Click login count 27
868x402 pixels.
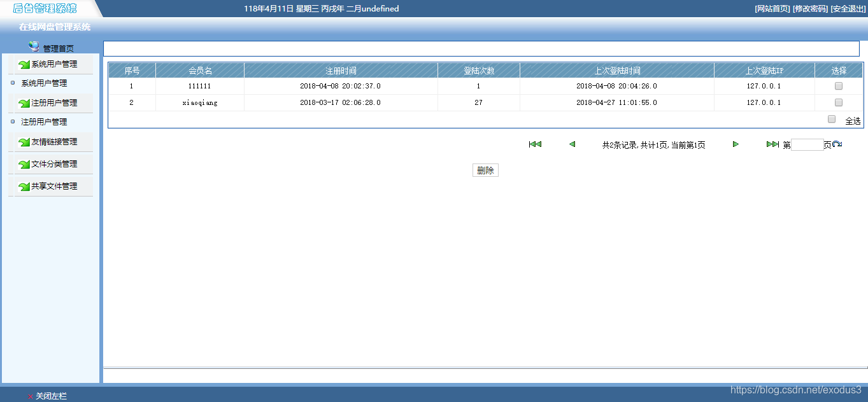click(478, 102)
